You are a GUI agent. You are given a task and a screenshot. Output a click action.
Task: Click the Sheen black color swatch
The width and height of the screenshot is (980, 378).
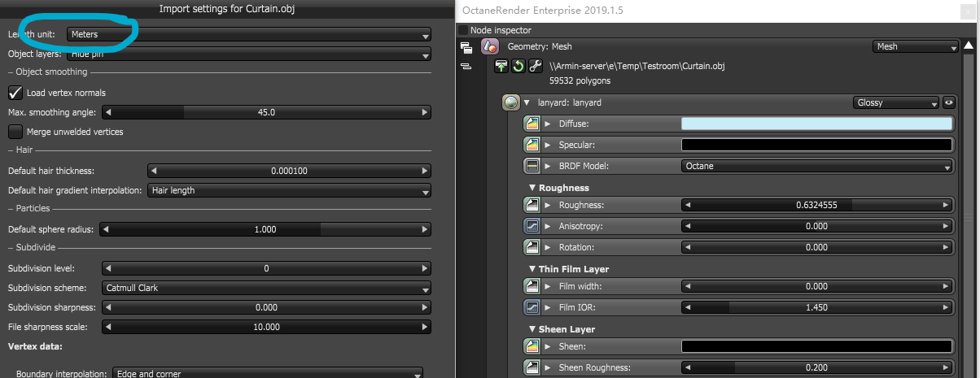point(816,347)
